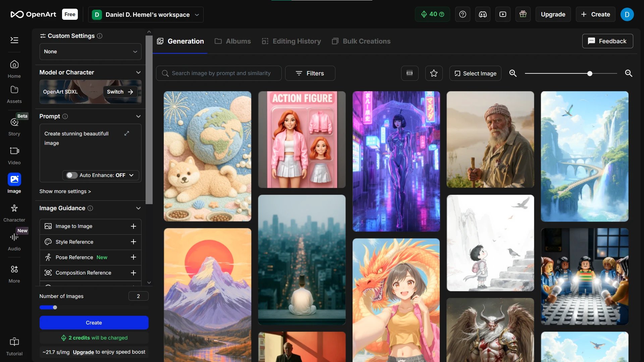Collapse the Model or Character section
The width and height of the screenshot is (644, 362).
click(x=138, y=72)
